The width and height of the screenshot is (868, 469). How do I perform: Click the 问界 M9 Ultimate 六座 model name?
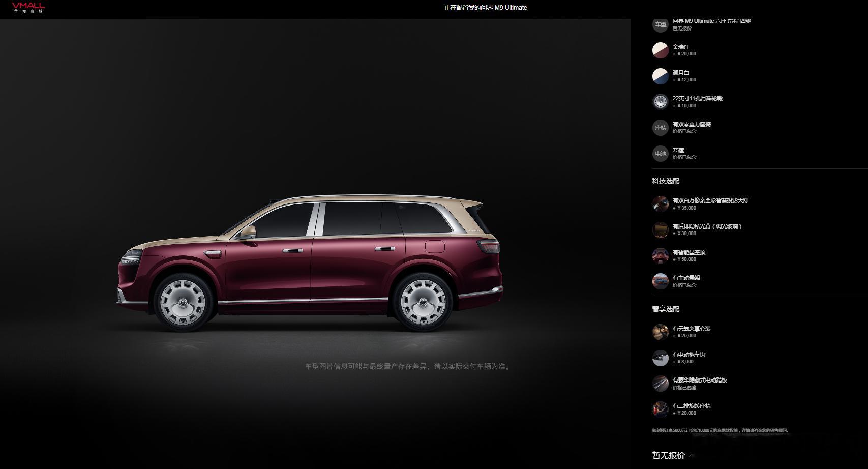click(x=712, y=21)
